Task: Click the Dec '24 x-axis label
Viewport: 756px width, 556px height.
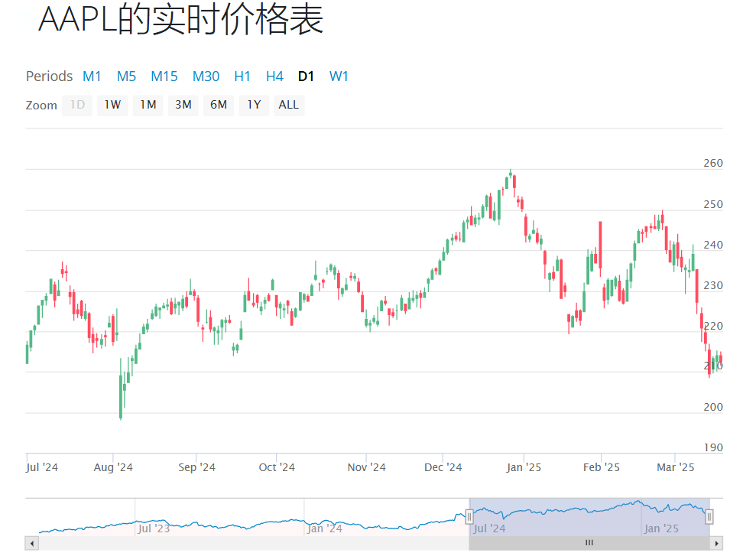Action: 443,467
